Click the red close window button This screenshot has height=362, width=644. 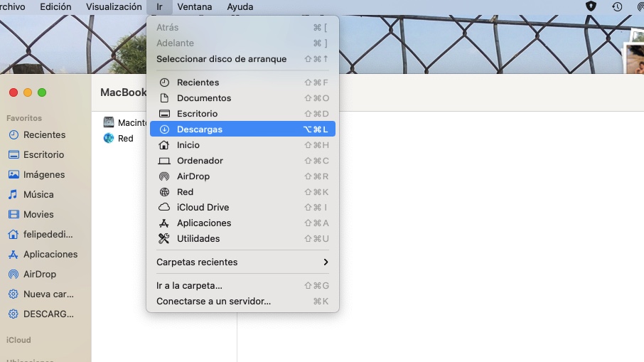click(x=14, y=92)
